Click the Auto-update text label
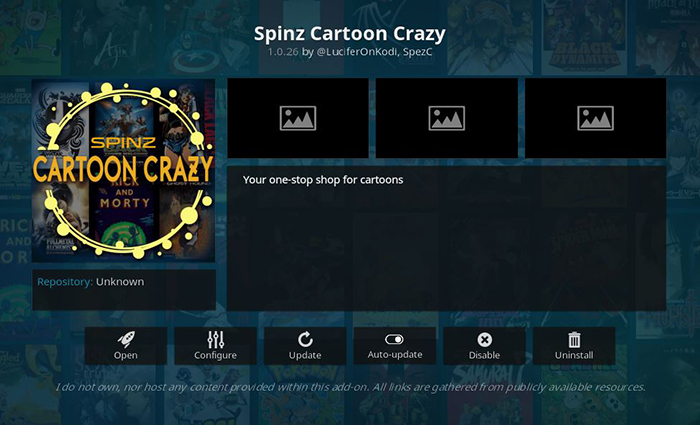Image resolution: width=700 pixels, height=425 pixels. [x=395, y=354]
